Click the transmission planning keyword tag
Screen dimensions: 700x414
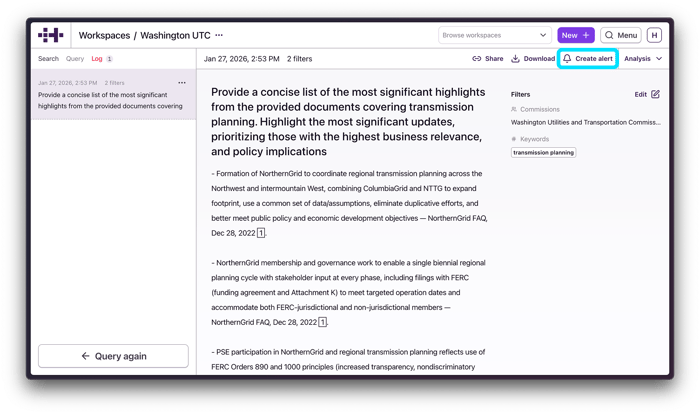pos(544,153)
